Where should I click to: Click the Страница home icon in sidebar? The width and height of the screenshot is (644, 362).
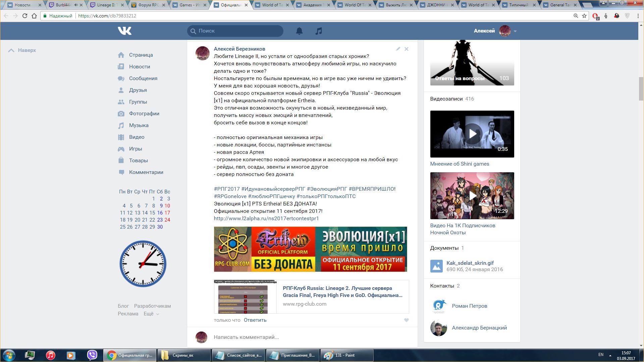(121, 55)
